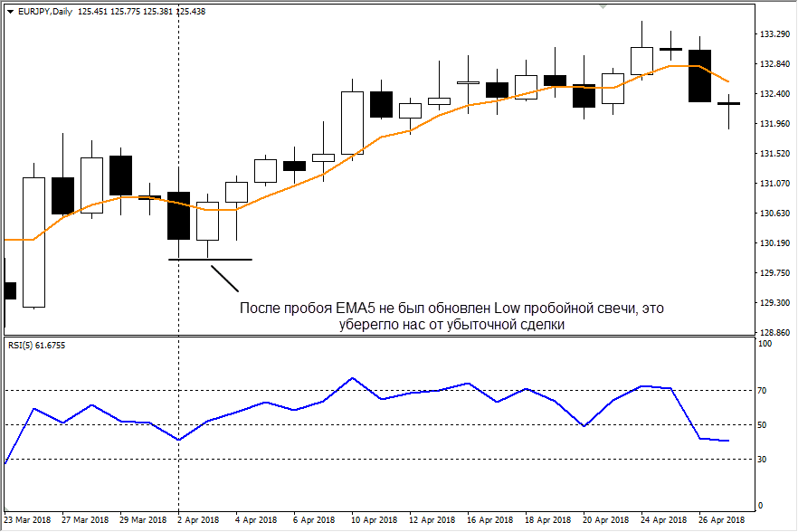This screenshot has height=532, width=798.
Task: Click the gray chart shift marker at top
Action: [602, 5]
